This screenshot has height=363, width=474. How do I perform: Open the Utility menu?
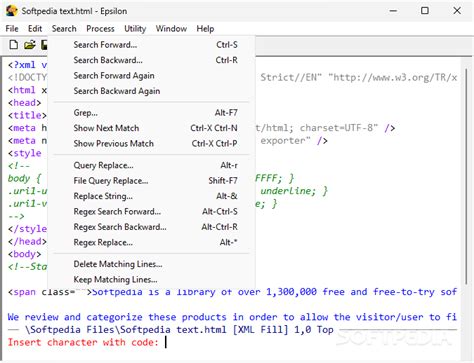(135, 29)
